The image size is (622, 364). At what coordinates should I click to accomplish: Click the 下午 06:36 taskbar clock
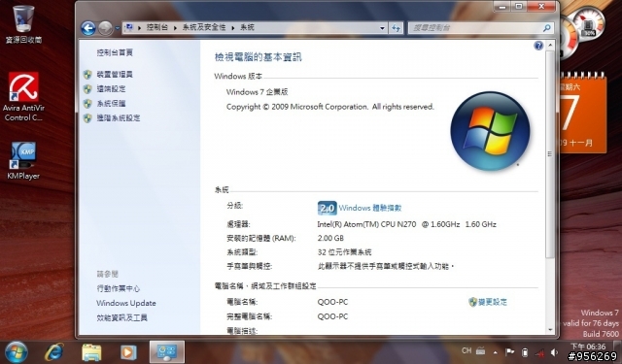point(588,347)
